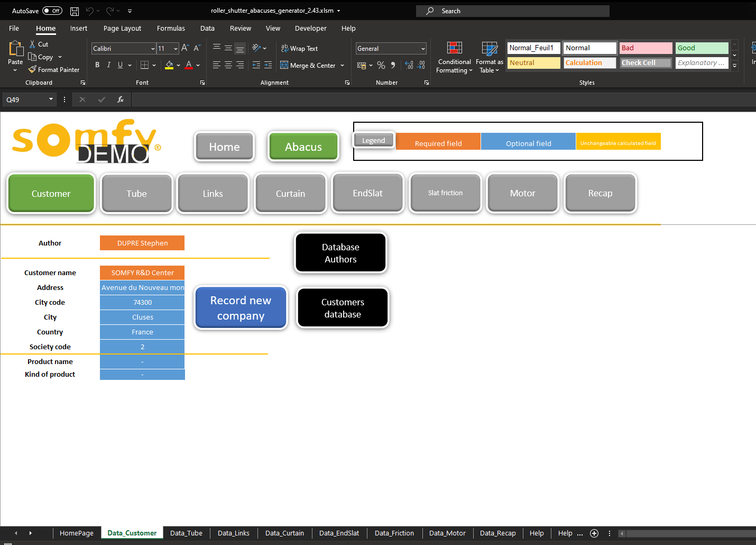This screenshot has width=756, height=545.
Task: Decrease font size with smaller A icon
Action: coord(197,48)
